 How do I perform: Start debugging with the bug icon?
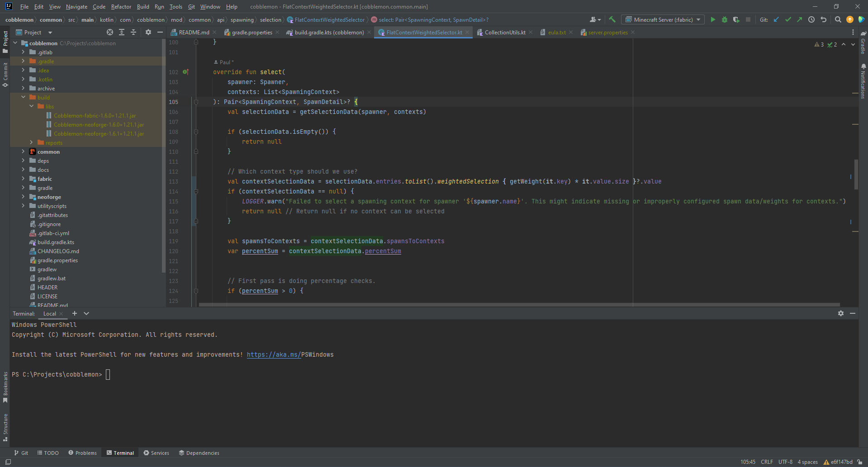(x=724, y=19)
